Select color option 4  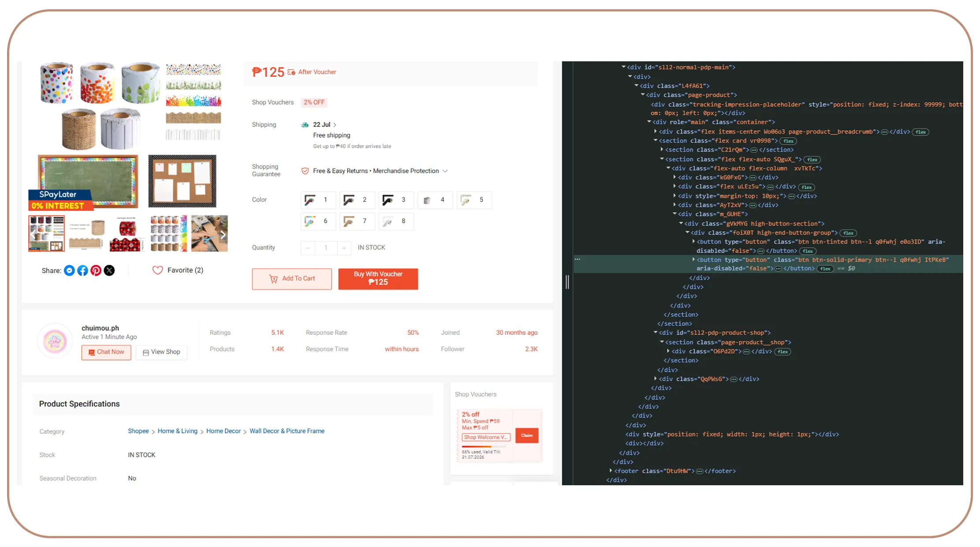tap(435, 200)
